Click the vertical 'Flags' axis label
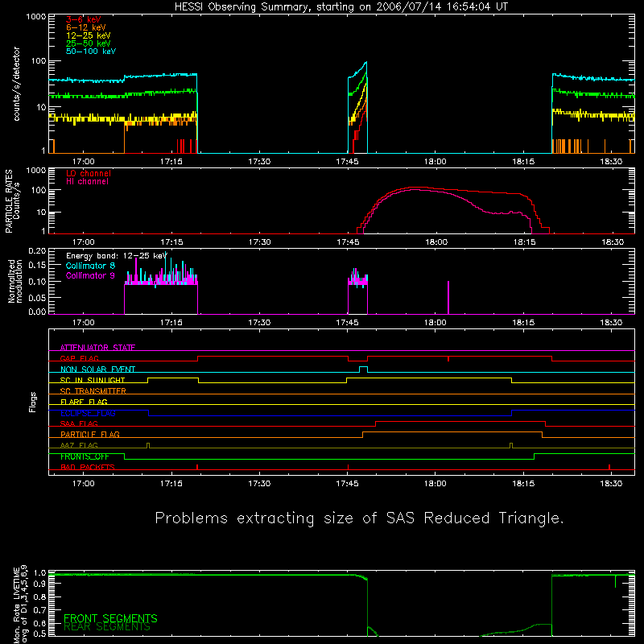644x644 pixels. (x=33, y=402)
